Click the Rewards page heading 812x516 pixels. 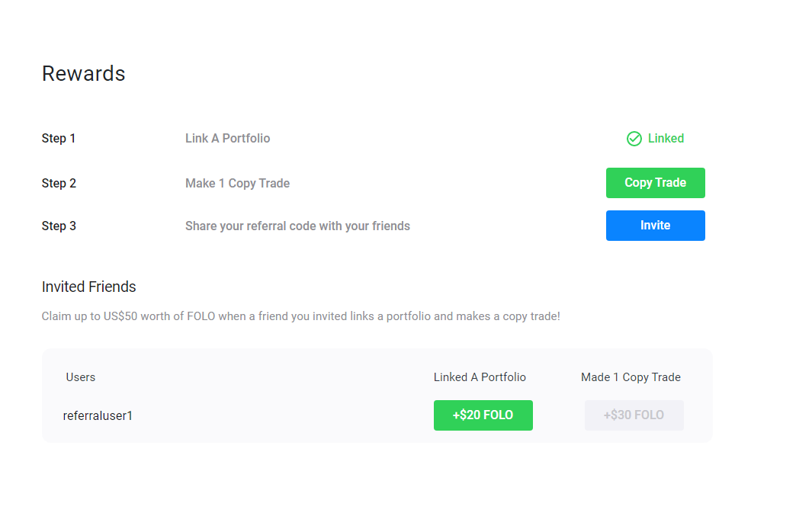83,73
